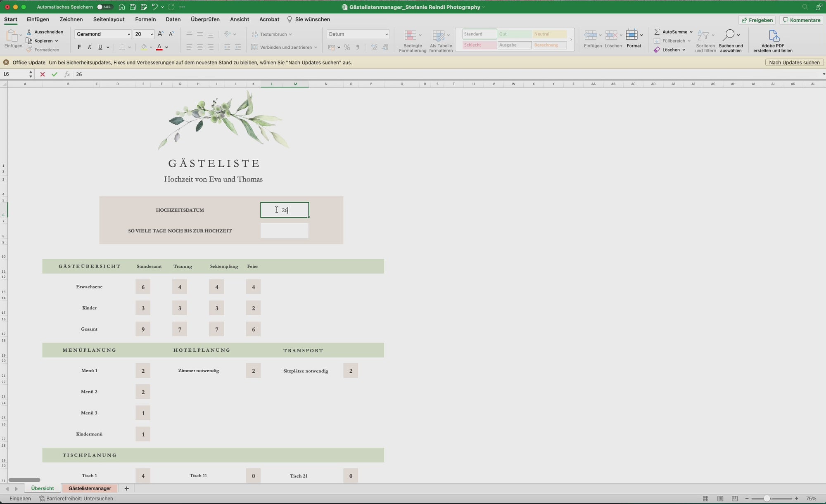Viewport: 826px width, 504px height.
Task: Click the Bold formatting icon
Action: click(x=79, y=47)
